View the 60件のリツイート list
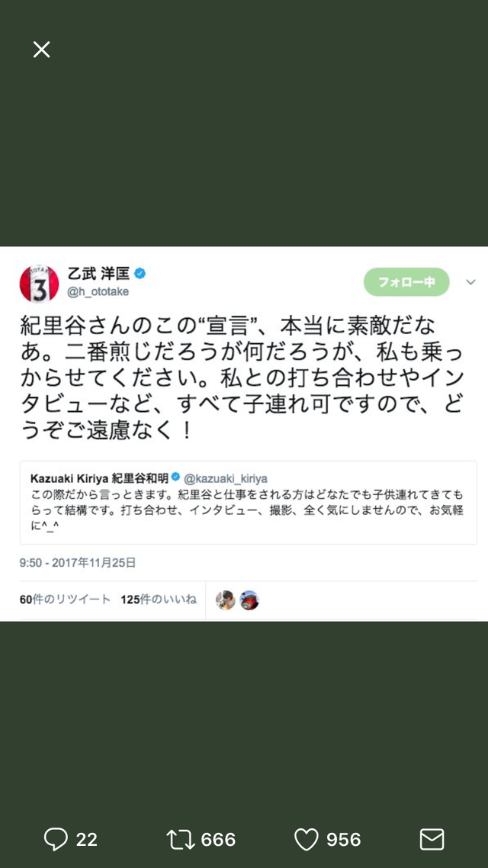This screenshot has width=488, height=868. click(66, 600)
